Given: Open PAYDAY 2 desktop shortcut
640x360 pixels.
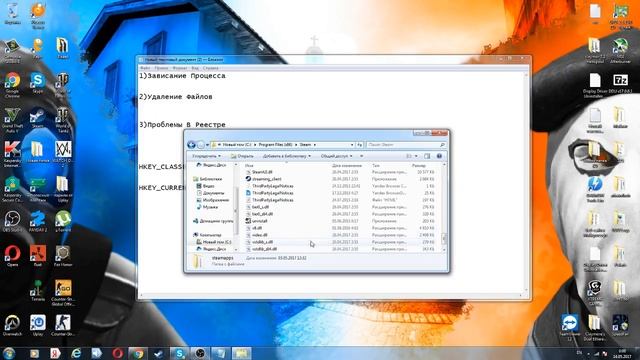Looking at the screenshot, I should 38,221.
